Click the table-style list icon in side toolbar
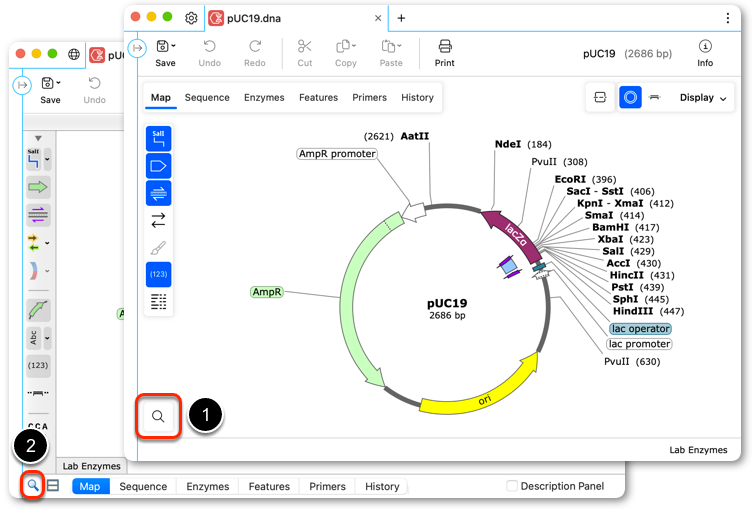 (x=158, y=302)
